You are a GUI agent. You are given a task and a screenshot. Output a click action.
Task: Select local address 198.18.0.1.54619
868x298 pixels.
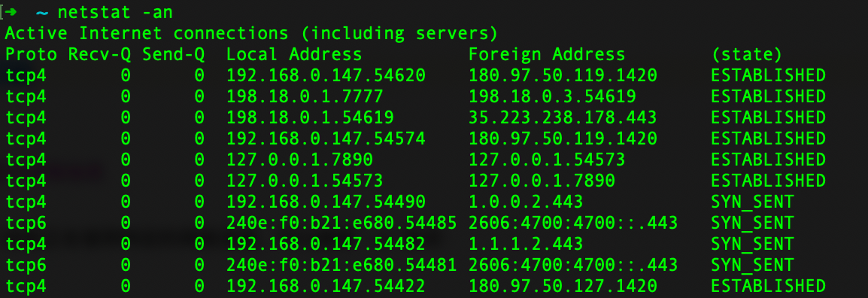(310, 117)
